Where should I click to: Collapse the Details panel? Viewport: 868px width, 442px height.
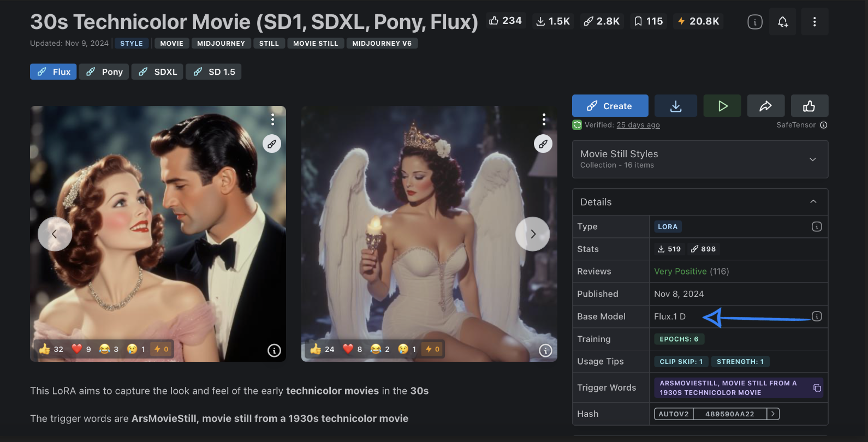(x=813, y=202)
